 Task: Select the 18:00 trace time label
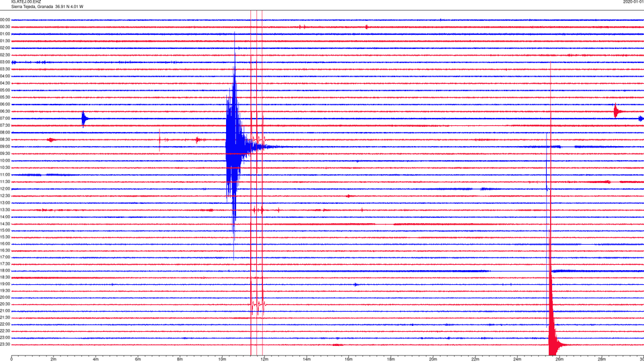pyautogui.click(x=5, y=271)
